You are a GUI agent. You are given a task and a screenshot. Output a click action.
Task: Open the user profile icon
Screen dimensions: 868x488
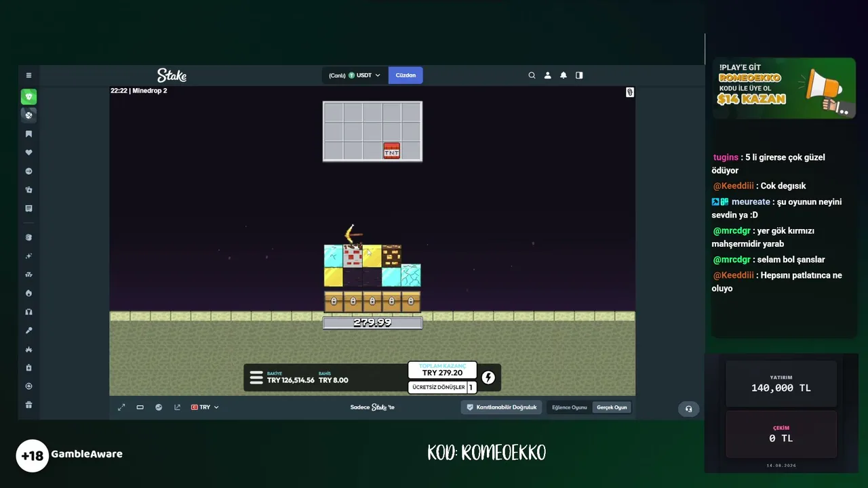tap(547, 75)
